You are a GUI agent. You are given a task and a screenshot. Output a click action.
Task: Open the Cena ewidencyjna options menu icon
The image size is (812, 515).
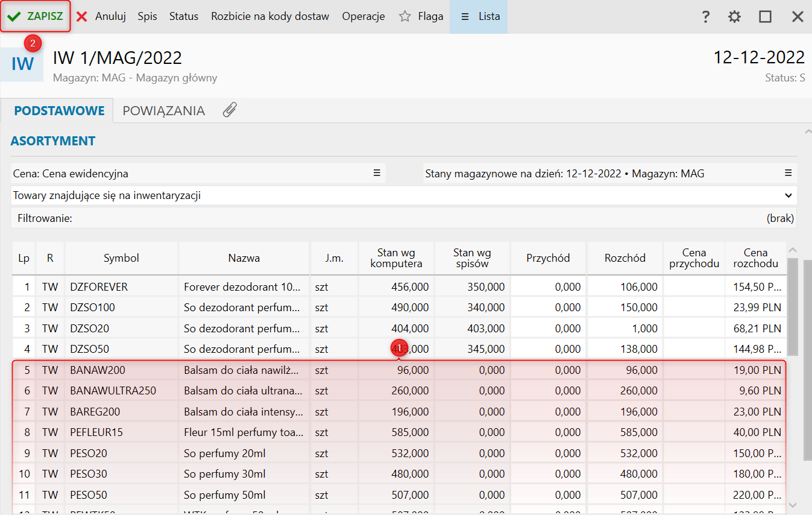click(377, 174)
